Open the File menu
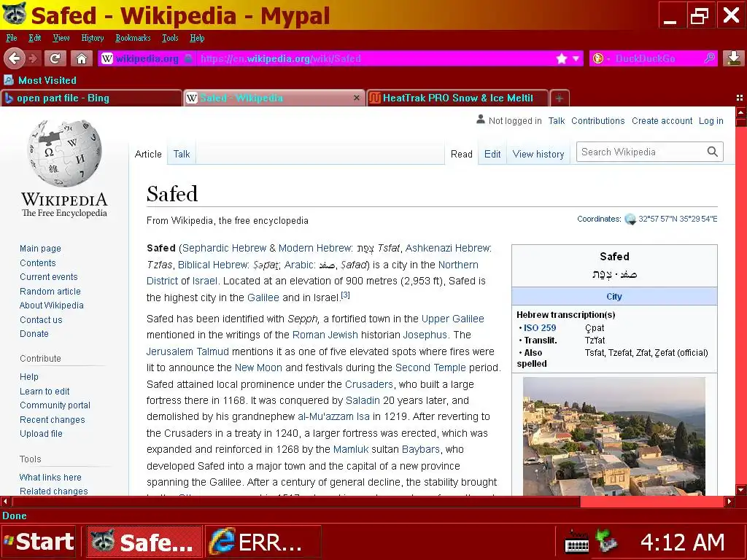747x560 pixels. [12, 38]
